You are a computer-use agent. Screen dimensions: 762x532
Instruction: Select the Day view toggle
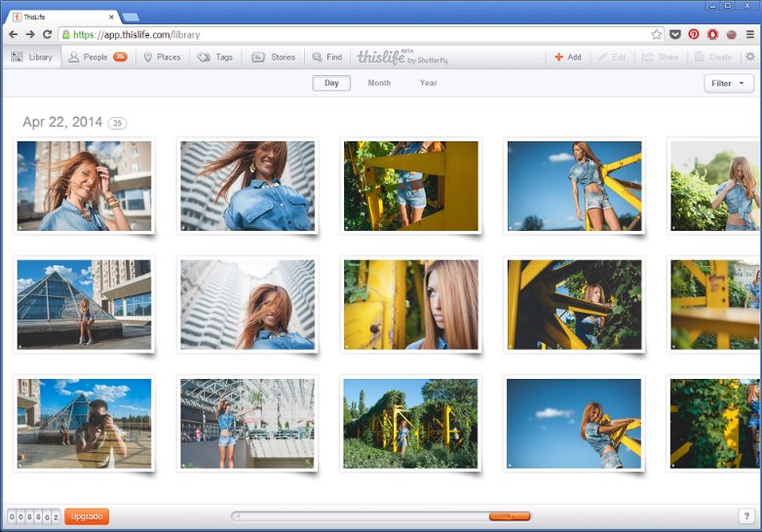(331, 83)
